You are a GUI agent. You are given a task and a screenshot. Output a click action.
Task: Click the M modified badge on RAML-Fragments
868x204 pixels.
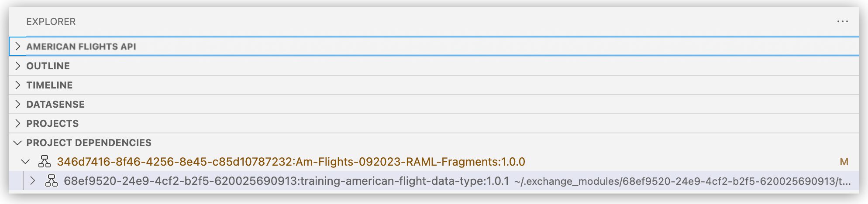pyautogui.click(x=844, y=162)
